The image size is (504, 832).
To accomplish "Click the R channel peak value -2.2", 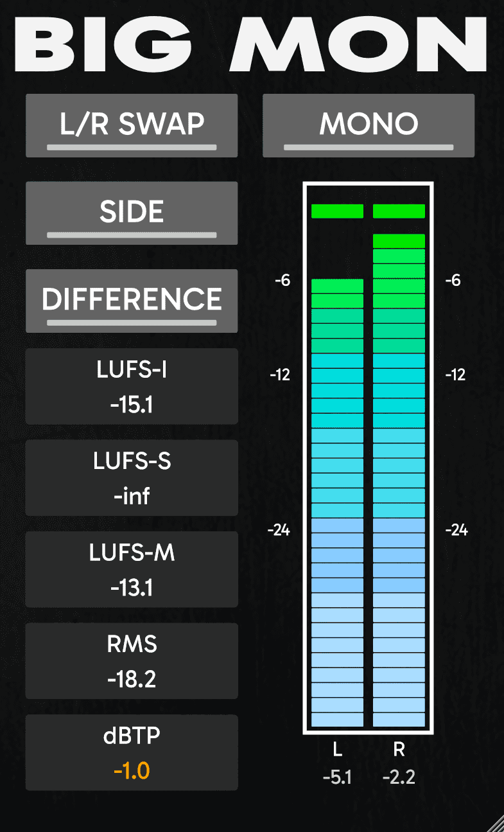I will pos(399,777).
